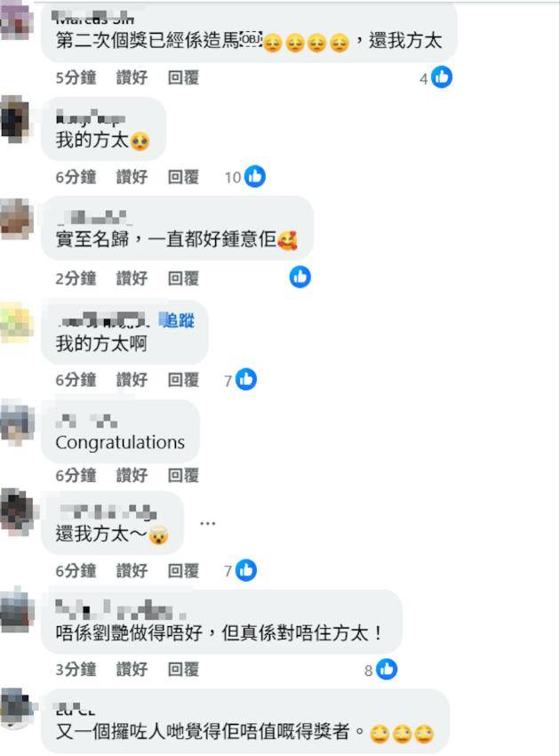Click like reaction under 實至名歸 comment

[300, 277]
